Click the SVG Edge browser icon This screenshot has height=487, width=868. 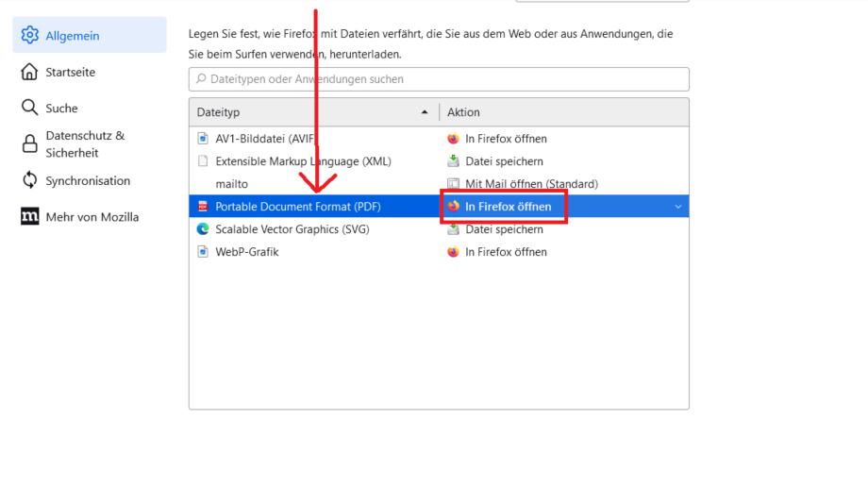203,228
